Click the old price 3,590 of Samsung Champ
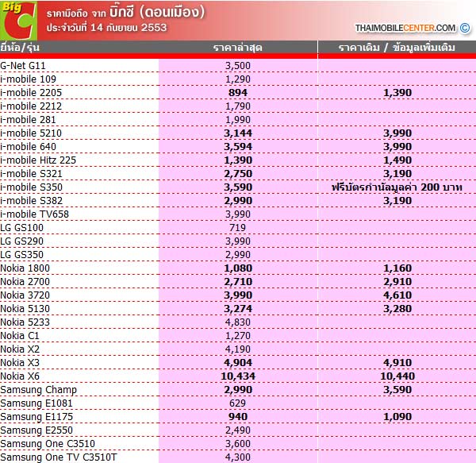Screen dimensions: 476x463 click(x=397, y=390)
